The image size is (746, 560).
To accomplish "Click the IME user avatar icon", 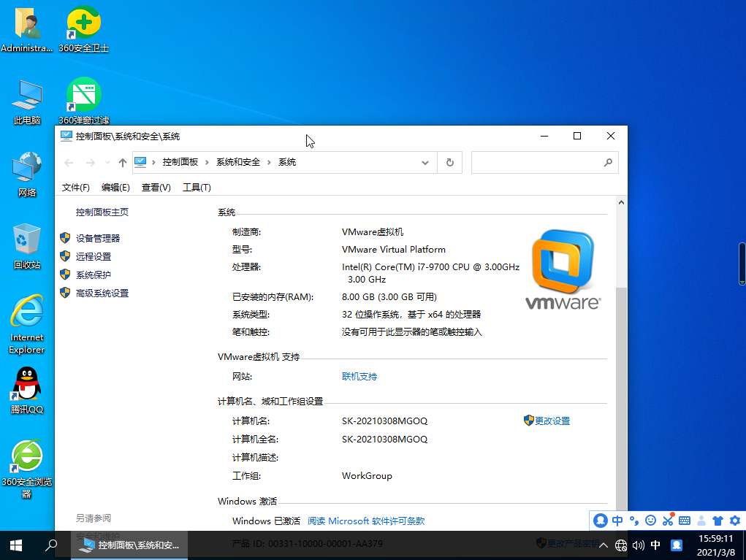I will coord(701,521).
